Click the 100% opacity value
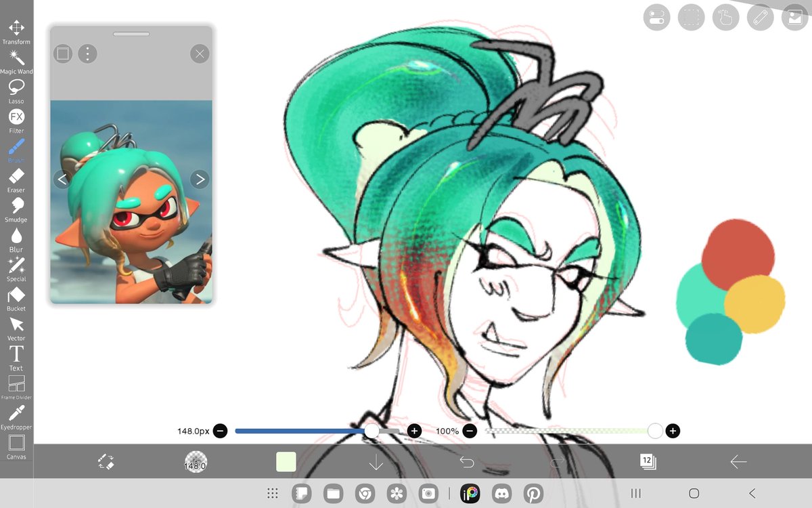This screenshot has width=812, height=508. tap(447, 431)
